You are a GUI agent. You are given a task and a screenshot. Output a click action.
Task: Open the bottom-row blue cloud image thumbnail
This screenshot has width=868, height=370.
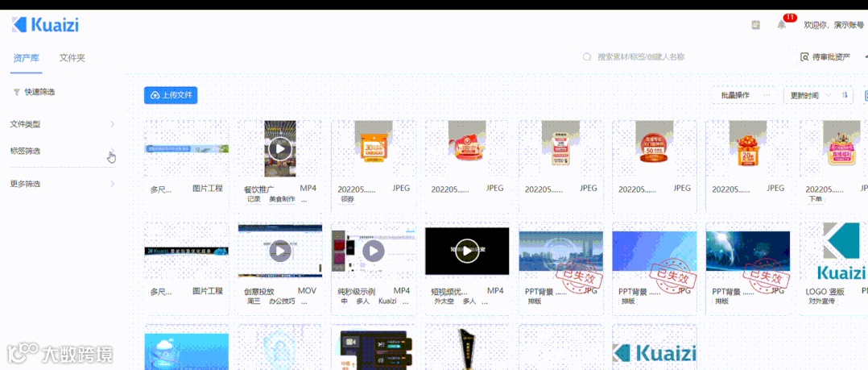pos(187,351)
